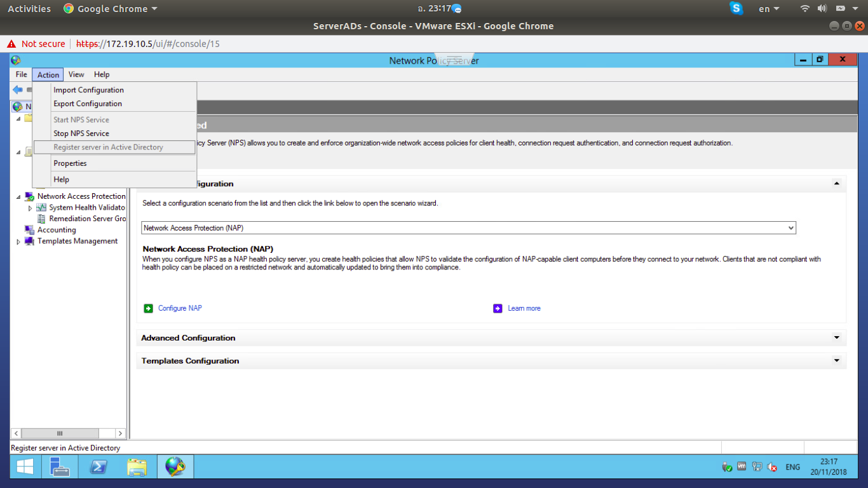Click the tree pane horizontal scrollbar thumb
The width and height of the screenshot is (868, 488).
[x=60, y=433]
